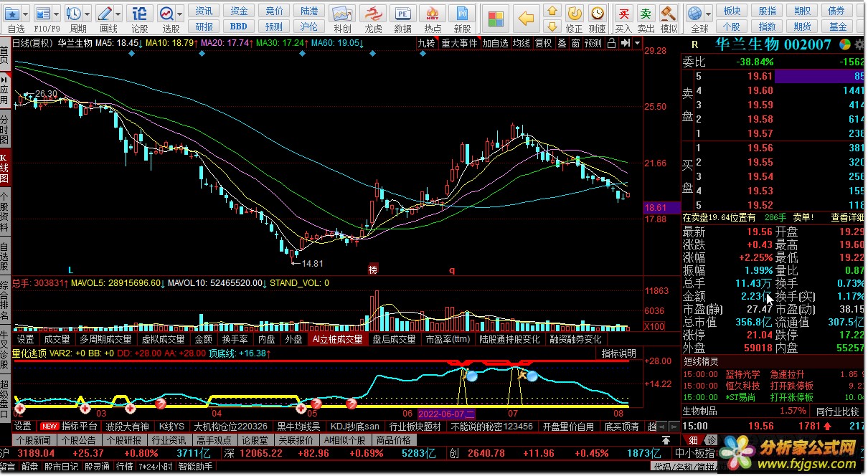The height and width of the screenshot is (476, 868).
Task: Toggle 窗 multi-window mode
Action: click(575, 43)
